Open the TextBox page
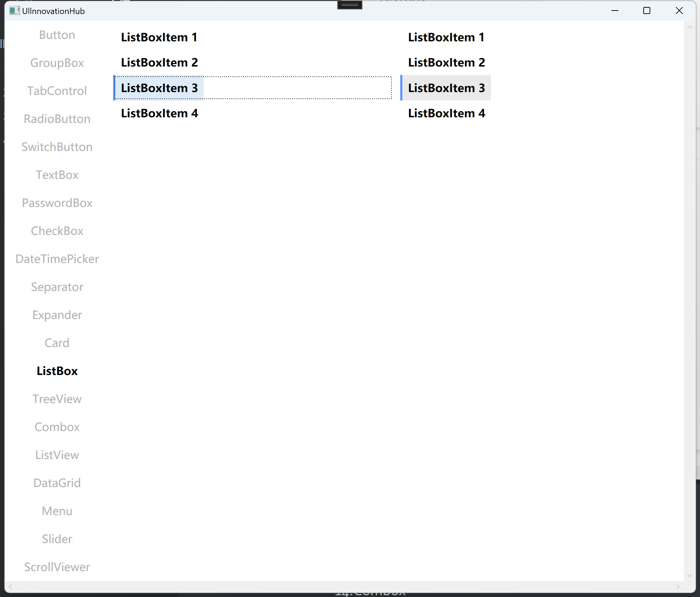Viewport: 700px width, 597px height. coord(57,175)
